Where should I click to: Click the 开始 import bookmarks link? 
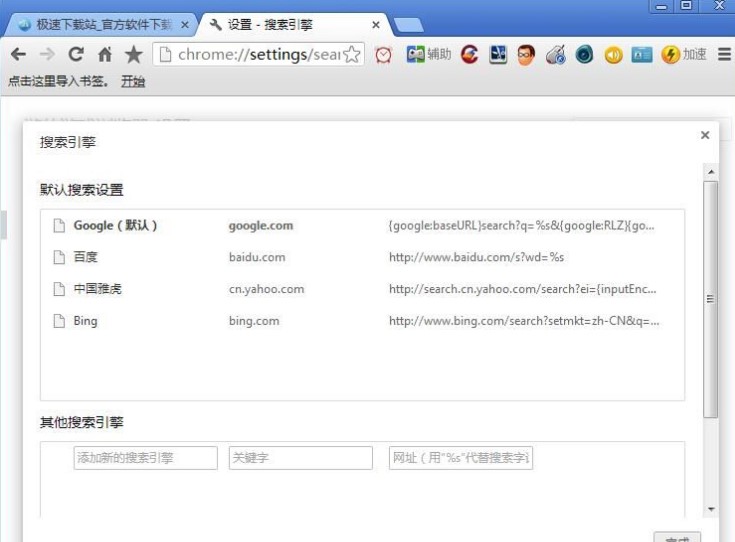point(133,81)
